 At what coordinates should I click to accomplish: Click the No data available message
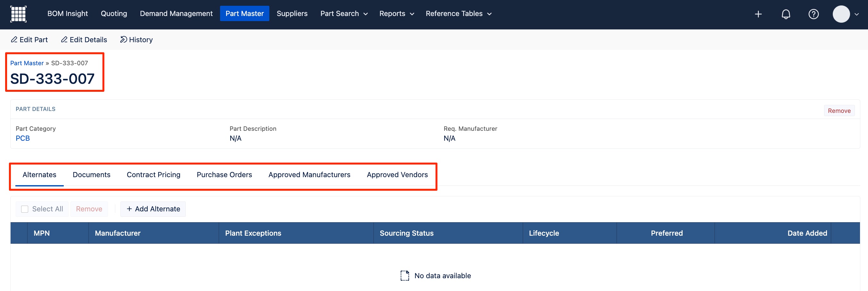[442, 276]
